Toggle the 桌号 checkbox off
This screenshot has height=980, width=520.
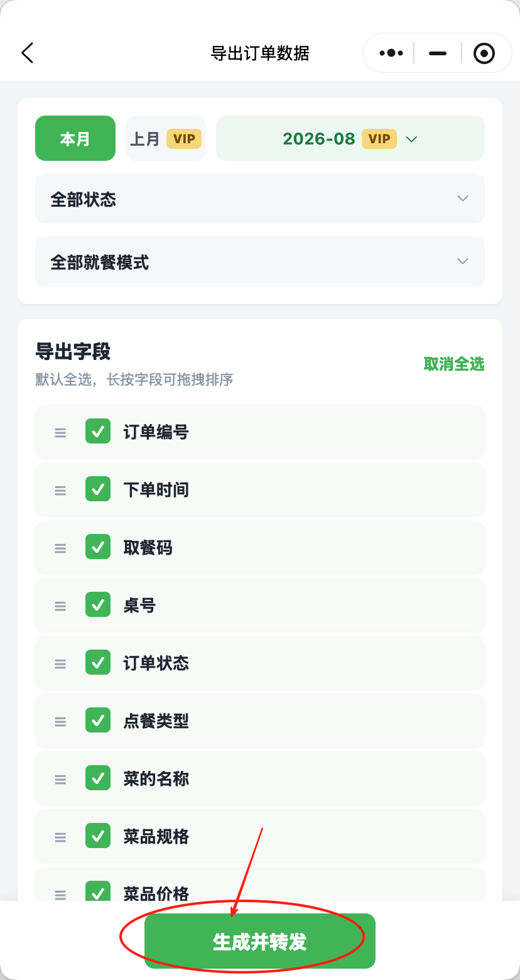click(x=98, y=604)
